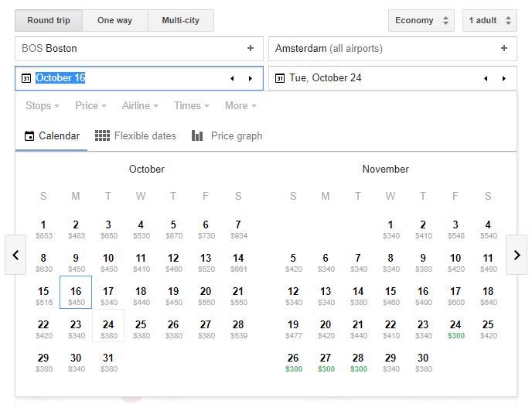Open the 1 adult passengers dropdown
The width and height of the screenshot is (532, 408).
point(489,20)
